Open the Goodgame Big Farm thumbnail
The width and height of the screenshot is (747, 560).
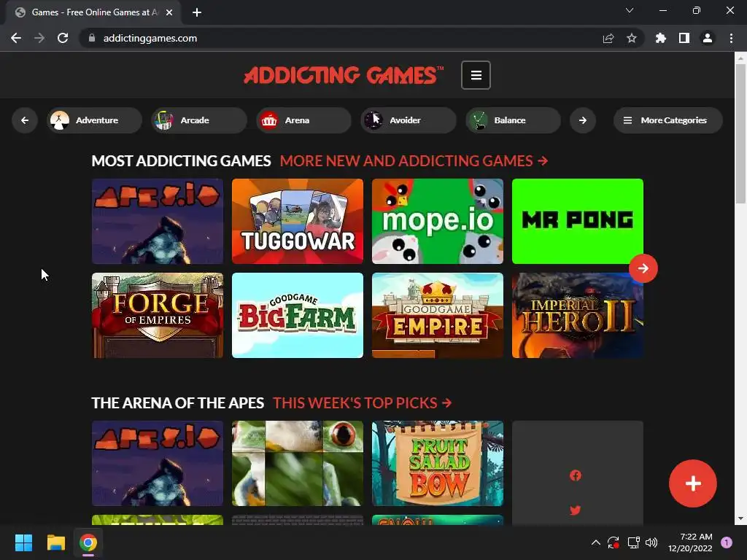pos(298,315)
